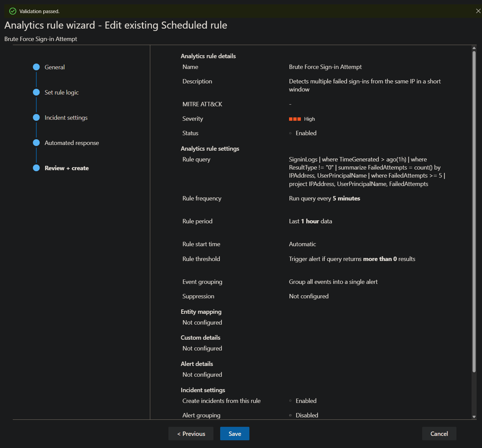Click the Suppression Not configured value

pyautogui.click(x=309, y=296)
